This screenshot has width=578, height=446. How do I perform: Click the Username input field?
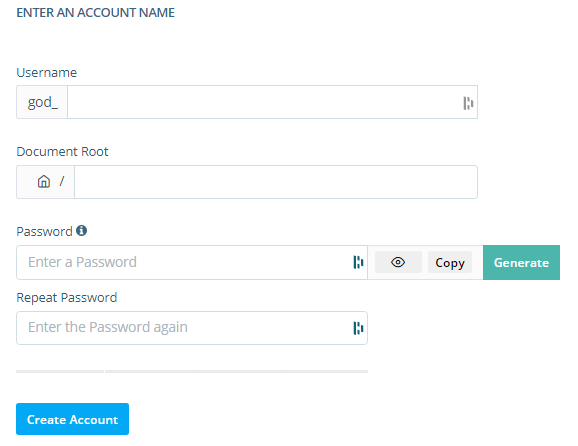(x=272, y=102)
